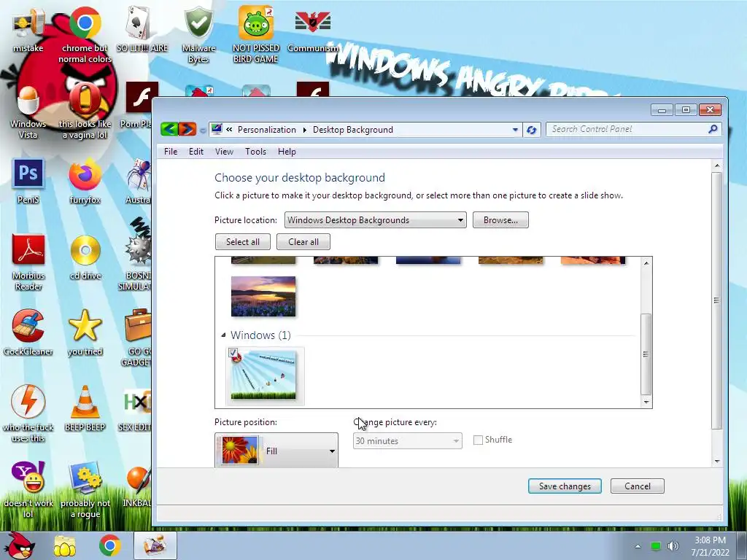This screenshot has height=560, width=747.
Task: Open the Edit menu
Action: [x=196, y=152]
